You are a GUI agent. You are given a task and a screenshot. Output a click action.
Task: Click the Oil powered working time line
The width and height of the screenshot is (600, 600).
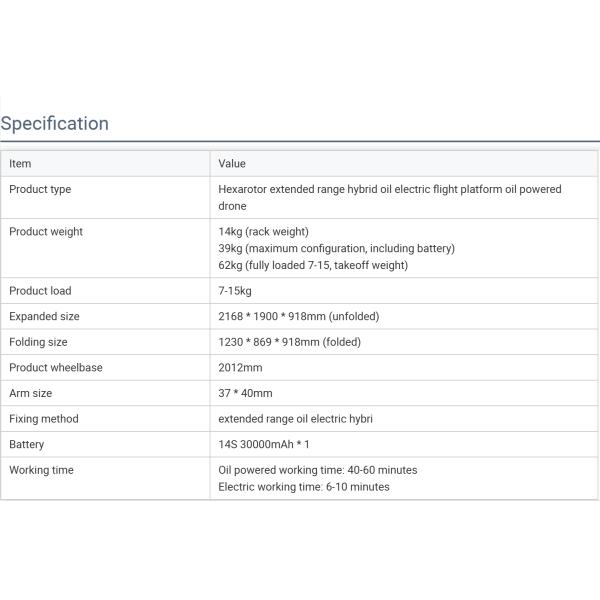(318, 470)
